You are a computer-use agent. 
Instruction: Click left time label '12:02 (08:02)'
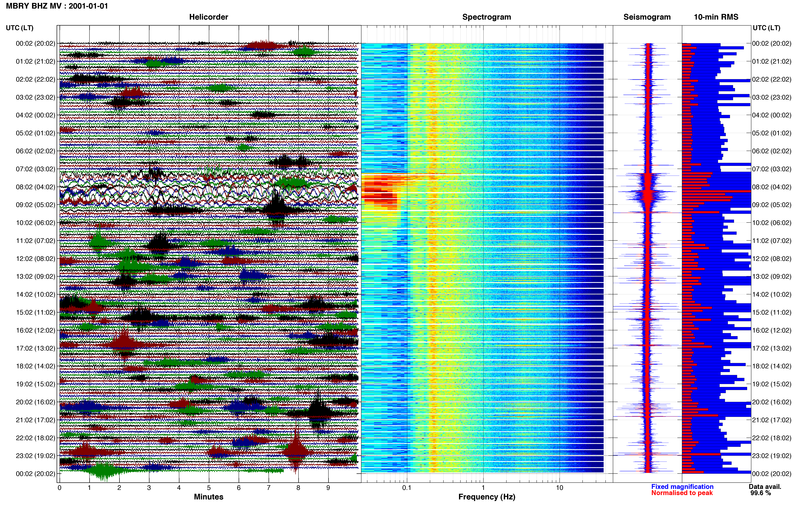pos(36,259)
